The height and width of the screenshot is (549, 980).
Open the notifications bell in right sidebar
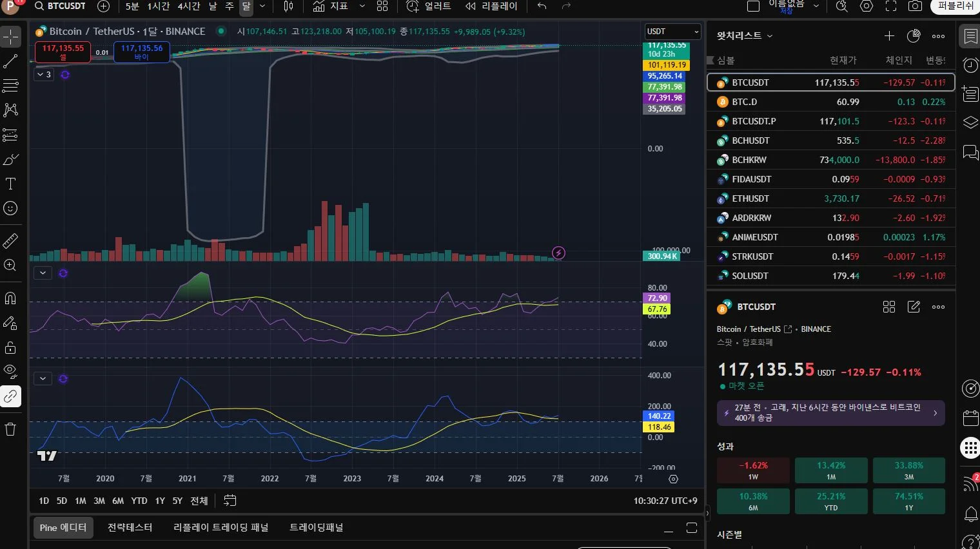(x=970, y=514)
